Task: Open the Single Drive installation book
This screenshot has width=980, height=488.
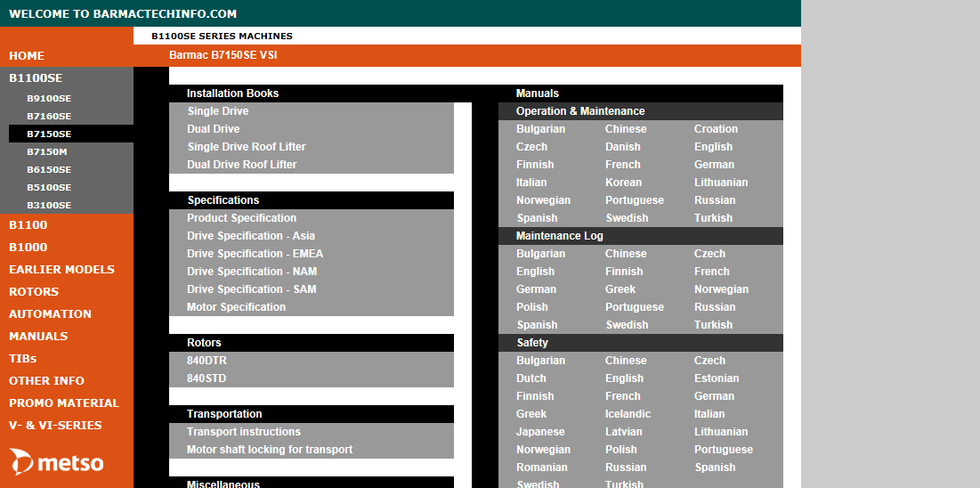Action: tap(217, 111)
